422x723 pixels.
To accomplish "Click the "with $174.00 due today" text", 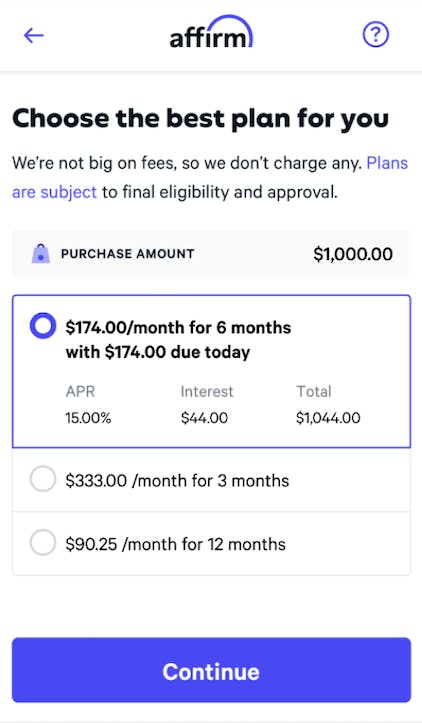I will tap(158, 352).
